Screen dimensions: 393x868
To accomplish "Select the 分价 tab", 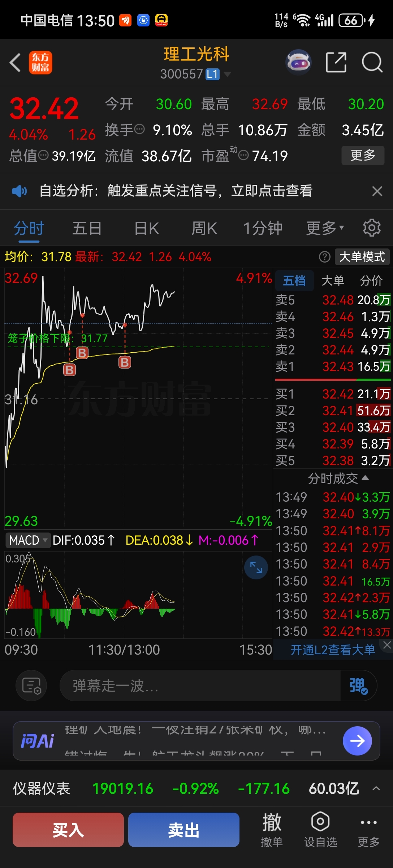I will (371, 280).
